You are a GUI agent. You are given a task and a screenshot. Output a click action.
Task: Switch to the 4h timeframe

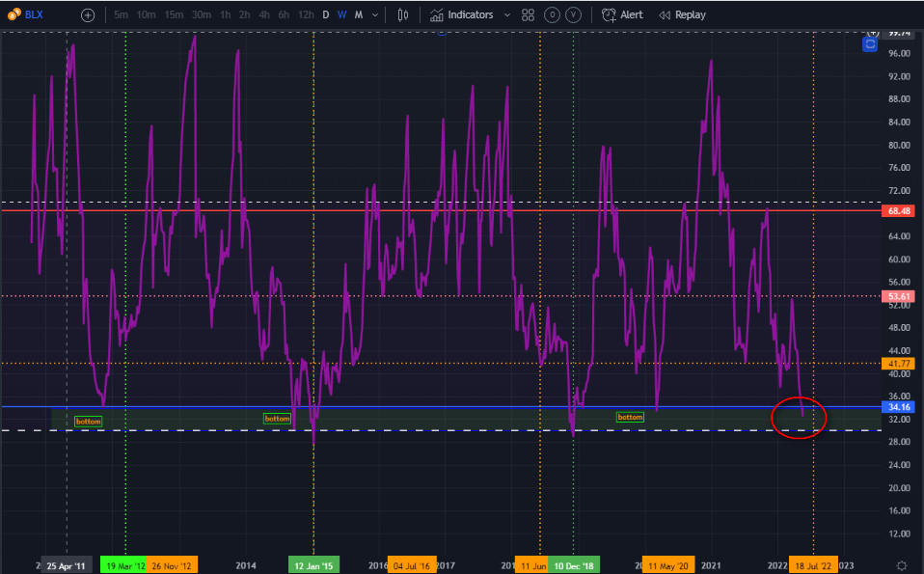coord(264,14)
